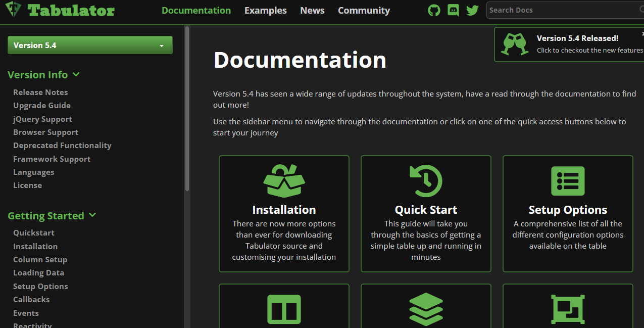Open the News menu item

(312, 10)
